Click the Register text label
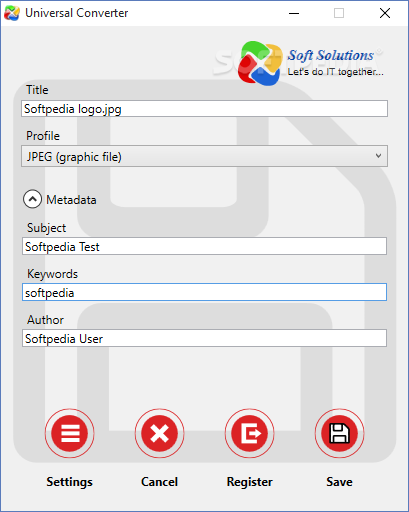 tap(250, 482)
